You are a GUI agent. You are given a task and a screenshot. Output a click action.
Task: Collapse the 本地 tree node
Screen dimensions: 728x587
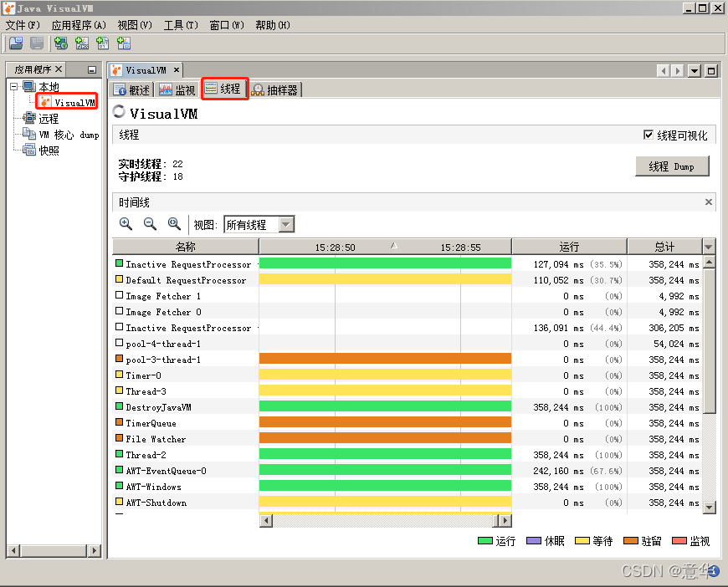pyautogui.click(x=13, y=86)
